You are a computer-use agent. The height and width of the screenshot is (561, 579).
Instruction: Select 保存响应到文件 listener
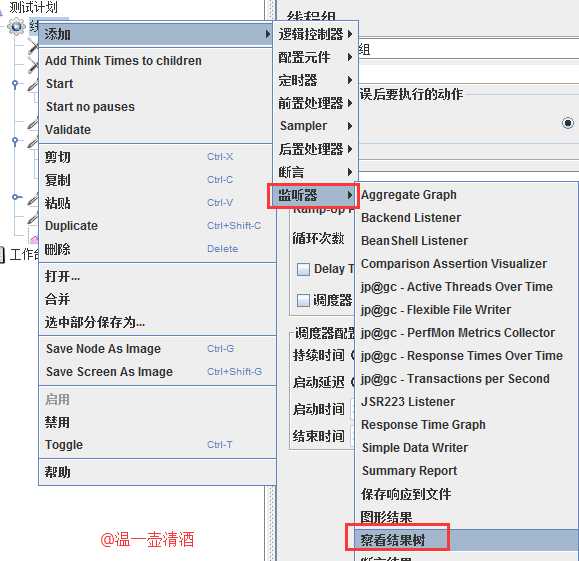tap(466, 494)
